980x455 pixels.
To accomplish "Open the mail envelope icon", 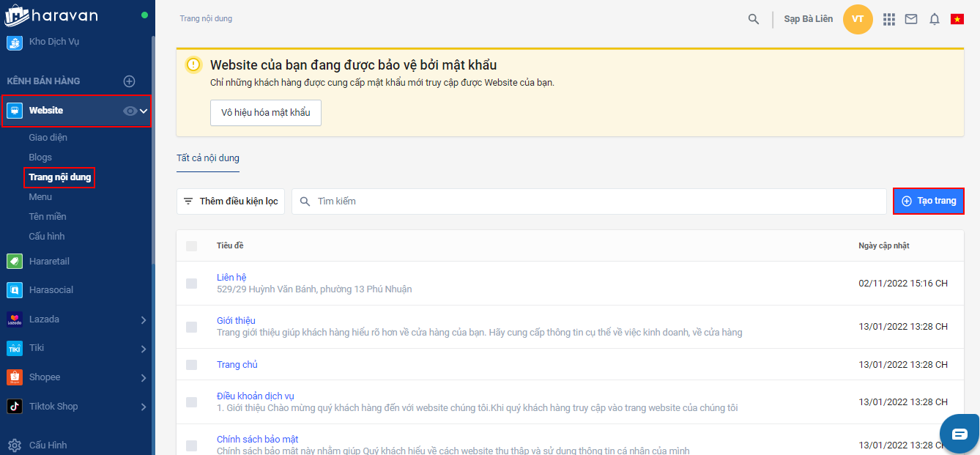I will pyautogui.click(x=911, y=19).
